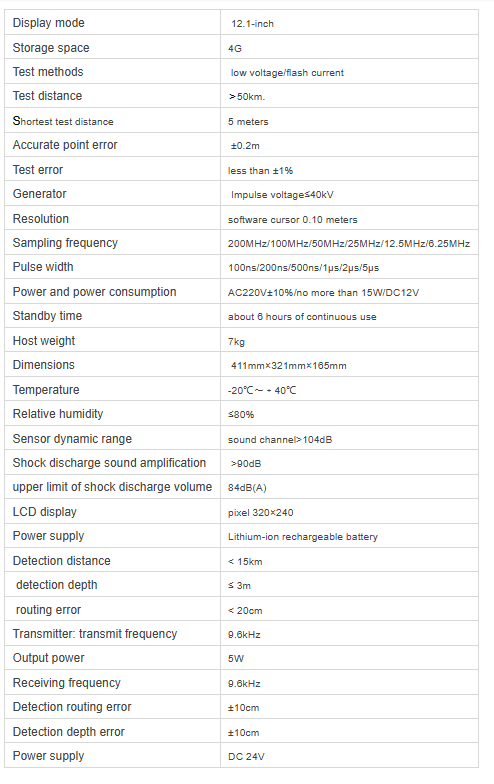Select the Lithium-ion rechargeable battery text
This screenshot has height=784, width=494.
pos(303,536)
